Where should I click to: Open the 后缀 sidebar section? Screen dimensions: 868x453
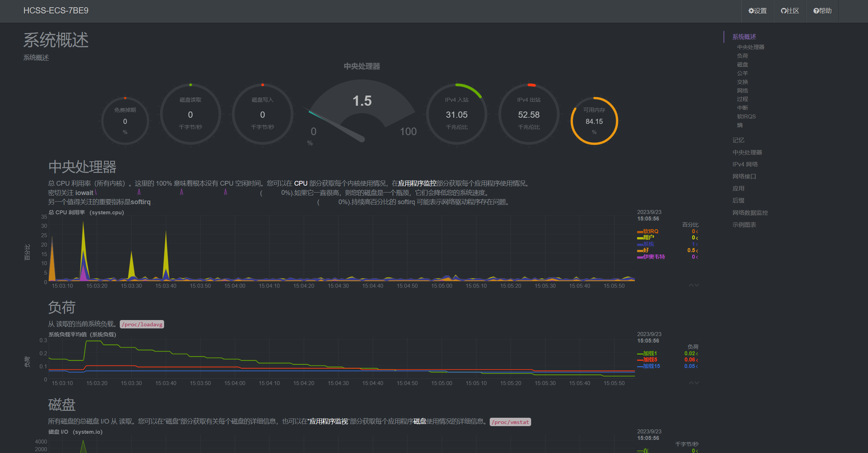[x=738, y=200]
